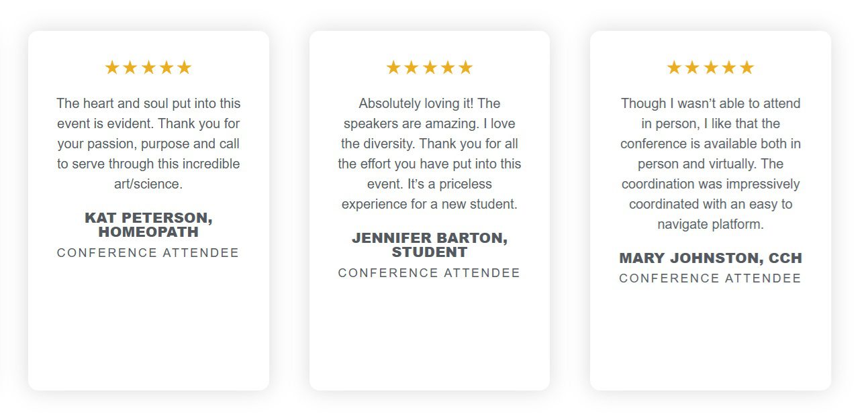The height and width of the screenshot is (420, 868).
Task: Click the first star in Kat Peterson's rating
Action: [x=112, y=68]
